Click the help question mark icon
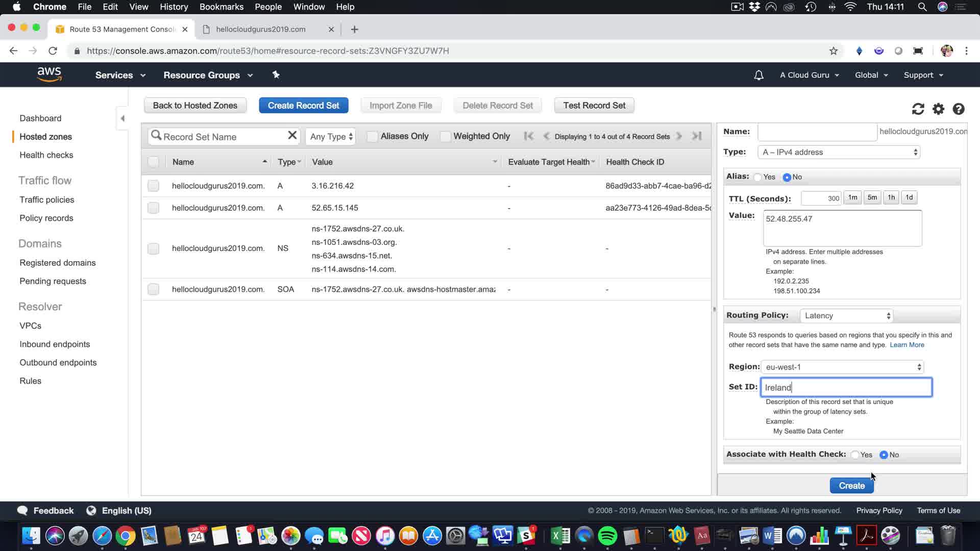 pos(959,109)
